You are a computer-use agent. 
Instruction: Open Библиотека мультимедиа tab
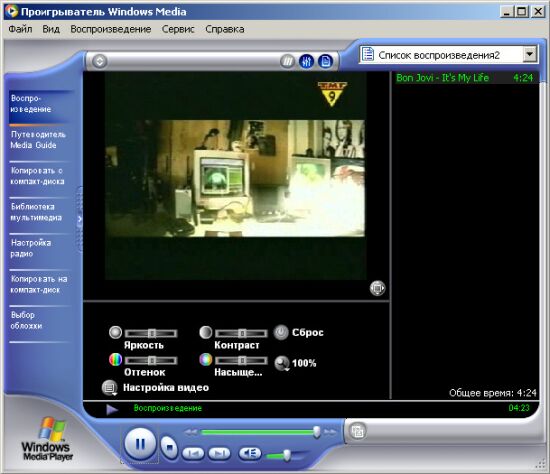39,212
